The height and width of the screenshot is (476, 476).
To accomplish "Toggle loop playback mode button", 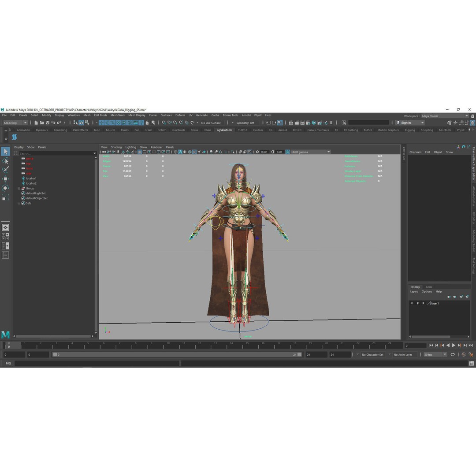I will click(453, 354).
